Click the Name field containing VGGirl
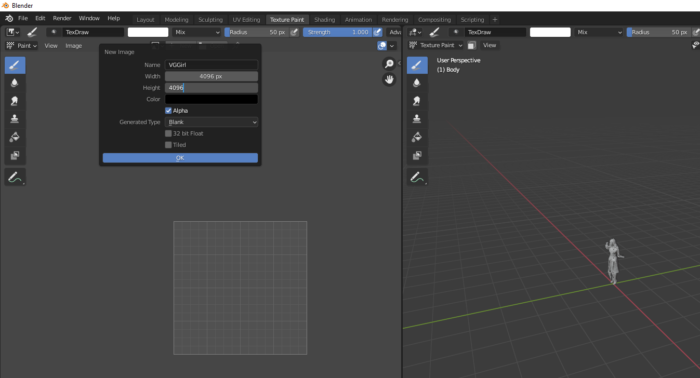 point(211,65)
